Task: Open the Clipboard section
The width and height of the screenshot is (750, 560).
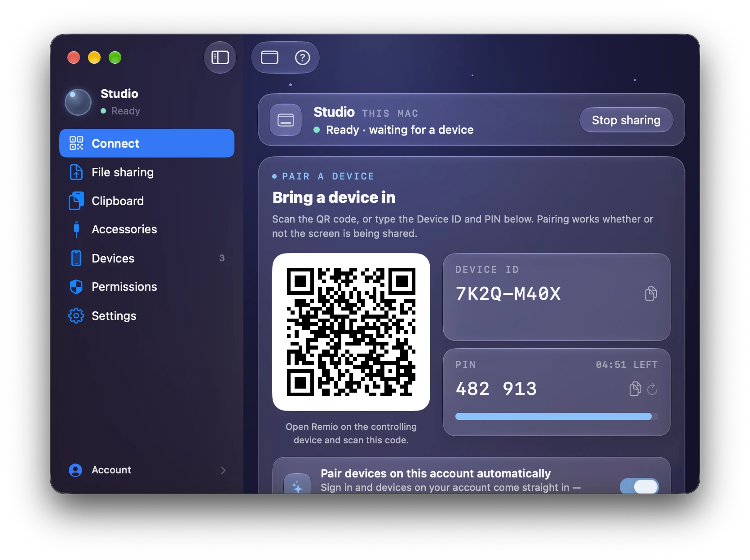Action: click(x=147, y=201)
